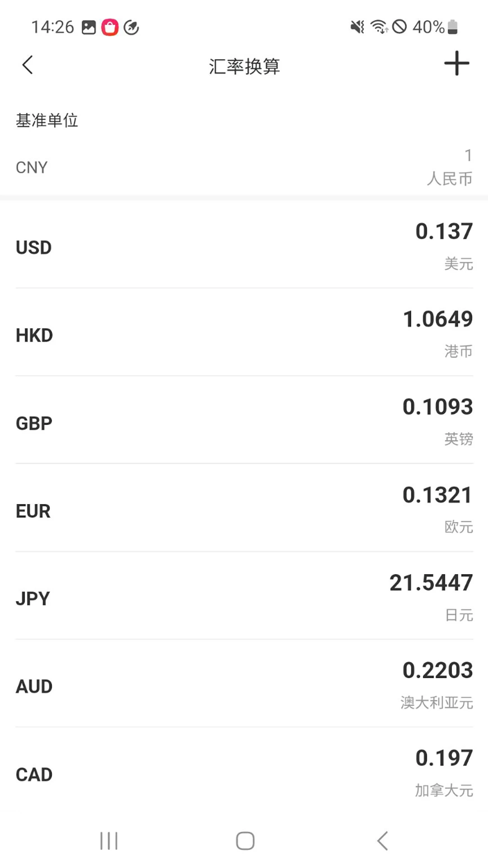Tap the plus icon to add currency
Viewport: 488px width, 868px height.
pyautogui.click(x=456, y=63)
